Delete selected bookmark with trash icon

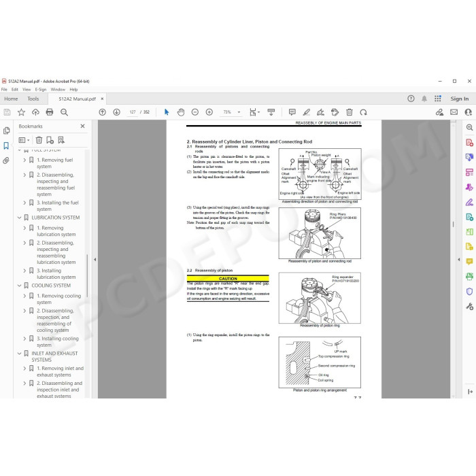pyautogui.click(x=39, y=140)
